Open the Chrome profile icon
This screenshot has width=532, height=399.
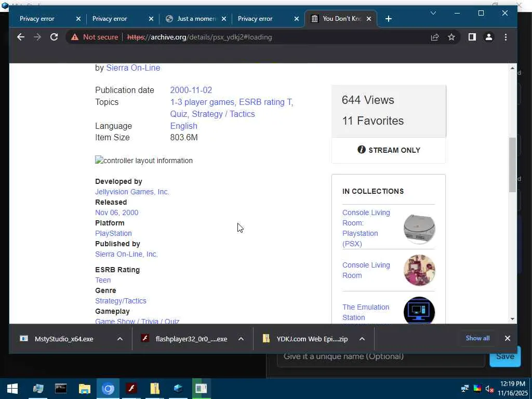pos(488,37)
